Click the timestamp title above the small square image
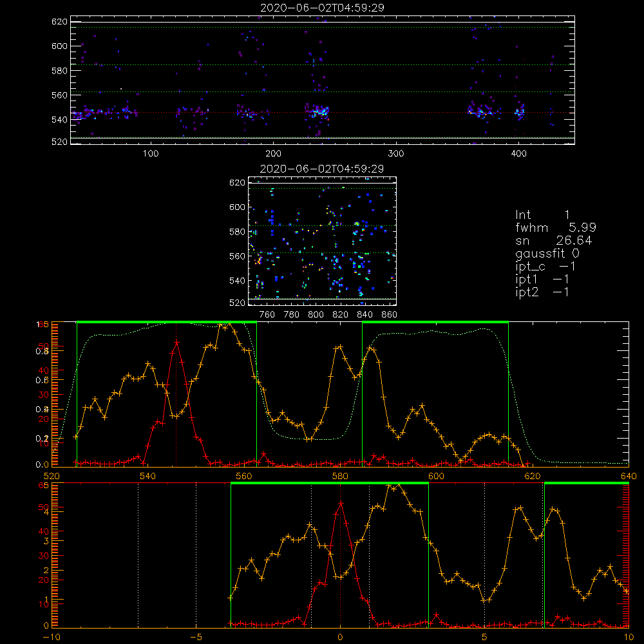The image size is (644, 644). point(322,169)
